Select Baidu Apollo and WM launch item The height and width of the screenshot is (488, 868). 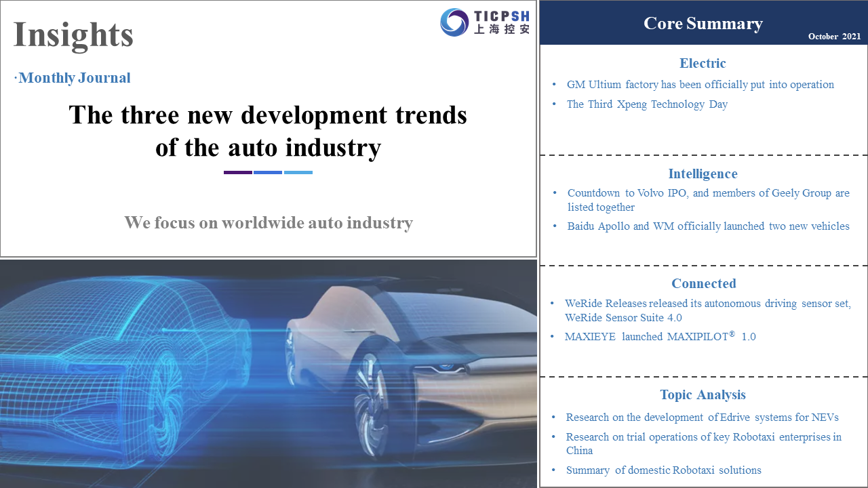708,226
